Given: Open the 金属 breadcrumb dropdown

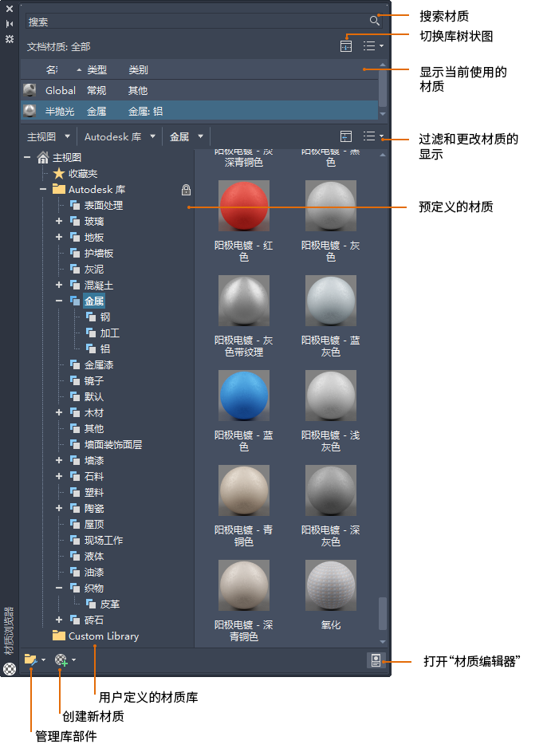Looking at the screenshot, I should (x=200, y=136).
